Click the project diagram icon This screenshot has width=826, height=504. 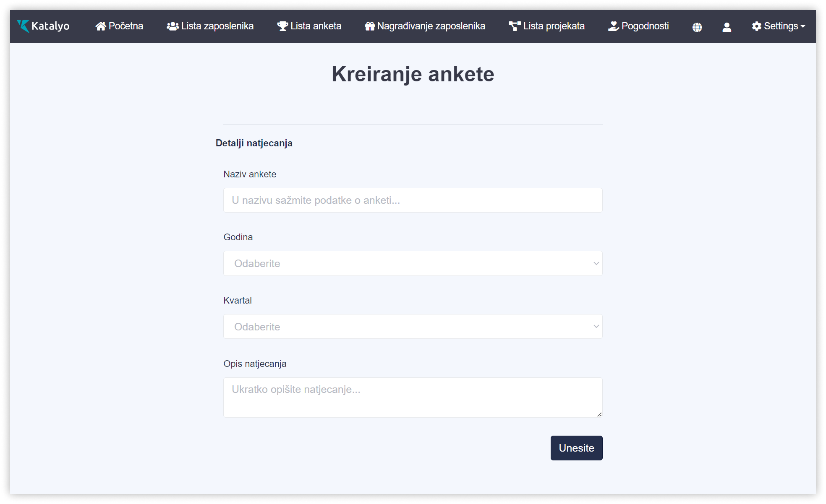pyautogui.click(x=515, y=26)
